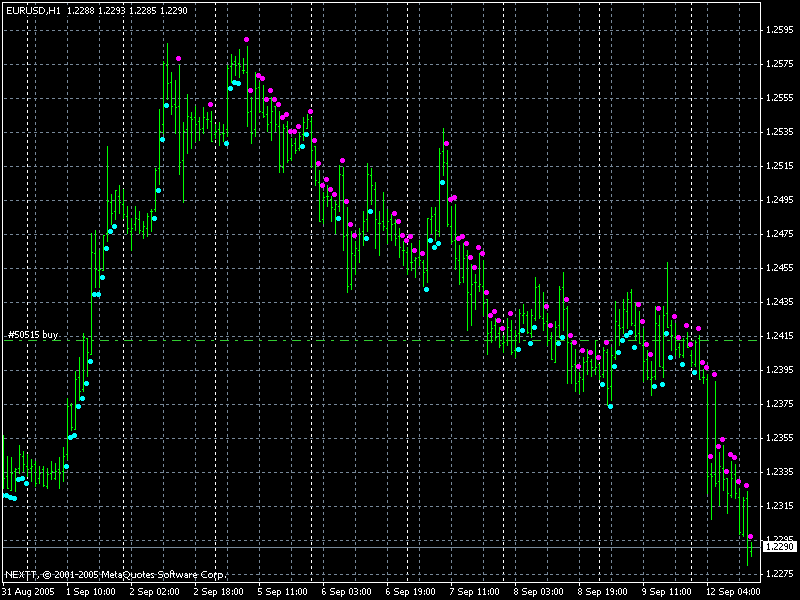Click the lowest magenta dot near 1.2290
This screenshot has height=600, width=800.
tap(750, 537)
